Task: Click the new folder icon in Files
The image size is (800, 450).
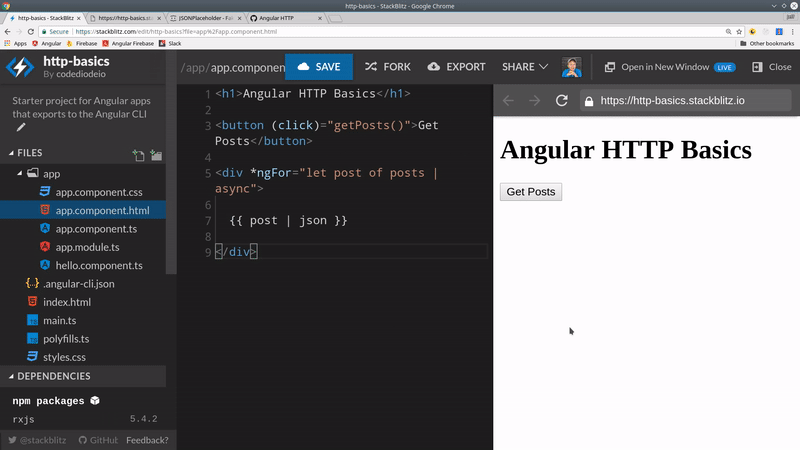Action: tap(156, 155)
